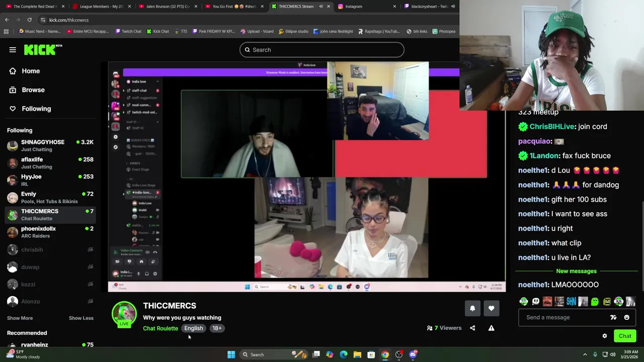
Task: Open the Chat Roulette category link
Action: click(160, 328)
